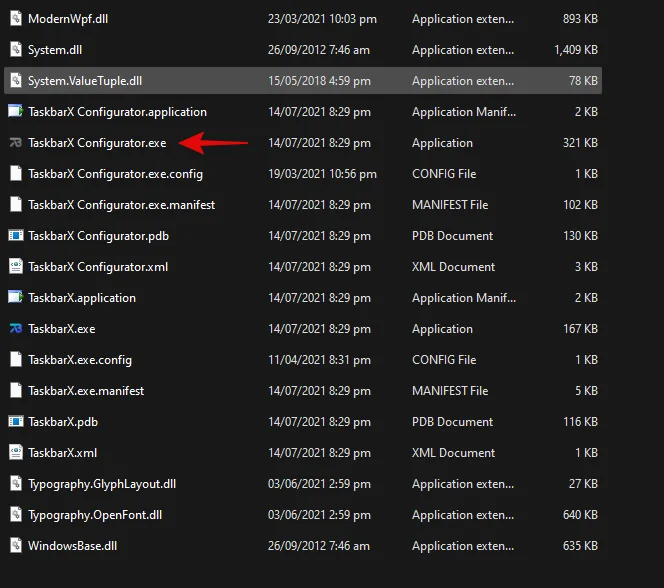Click the 893 KB size value
This screenshot has height=588, width=664.
pos(580,19)
